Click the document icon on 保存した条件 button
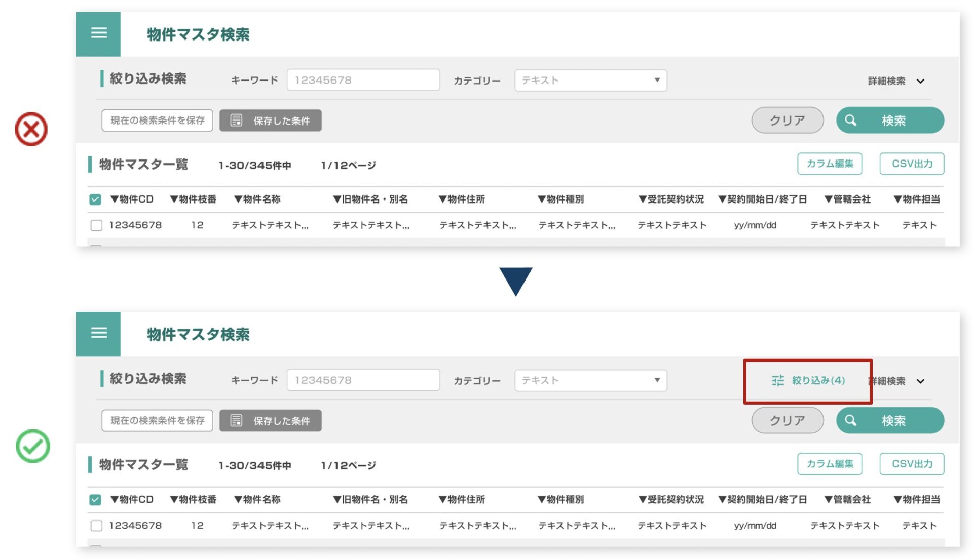The image size is (973, 560). pyautogui.click(x=236, y=121)
